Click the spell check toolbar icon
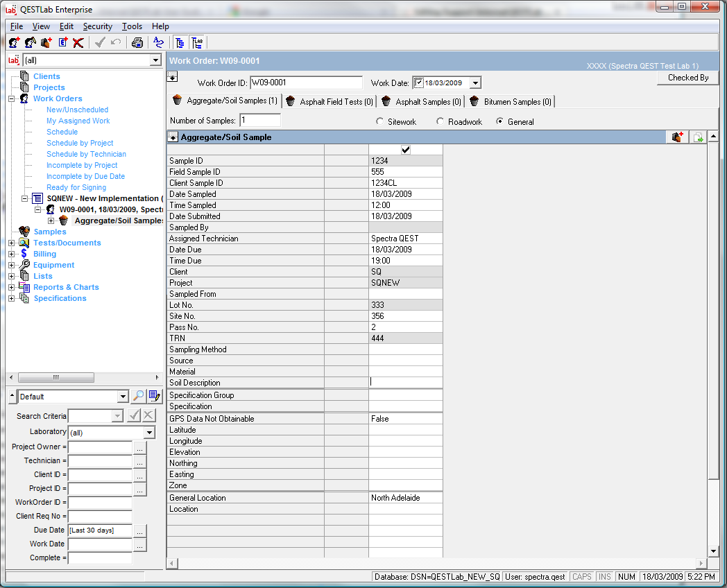 point(158,43)
